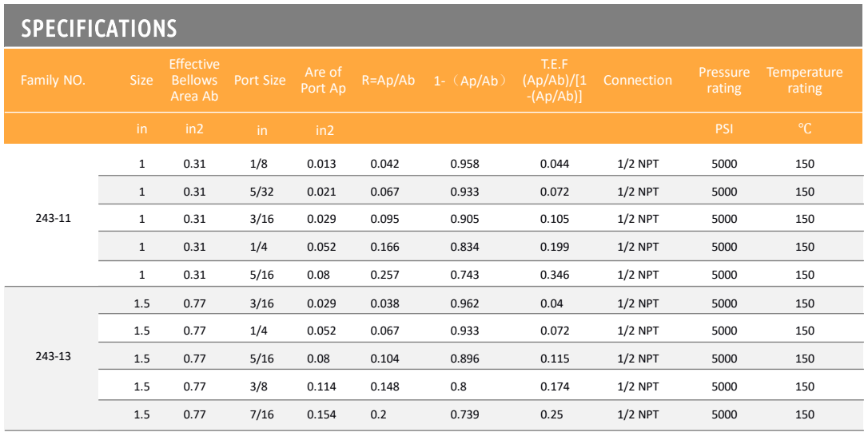Select the T.E.F formula column header

point(555,80)
